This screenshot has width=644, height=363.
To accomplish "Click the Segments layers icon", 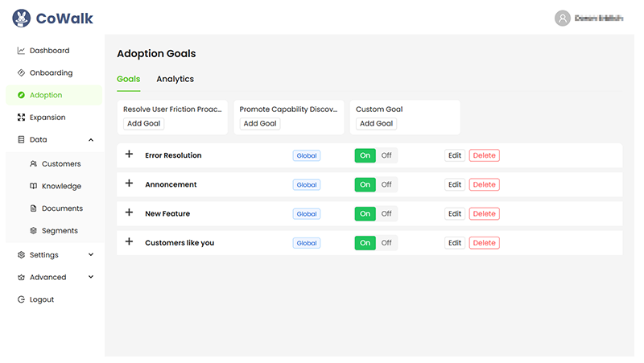I will tap(33, 231).
